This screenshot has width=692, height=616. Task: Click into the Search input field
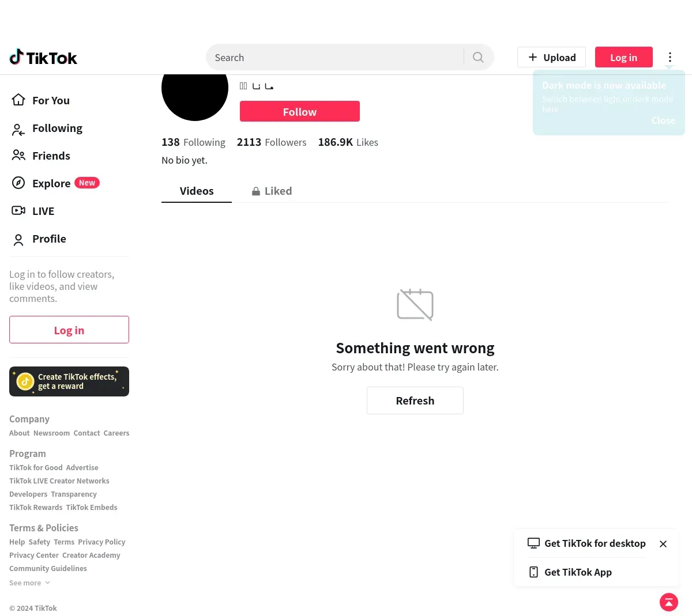point(337,57)
